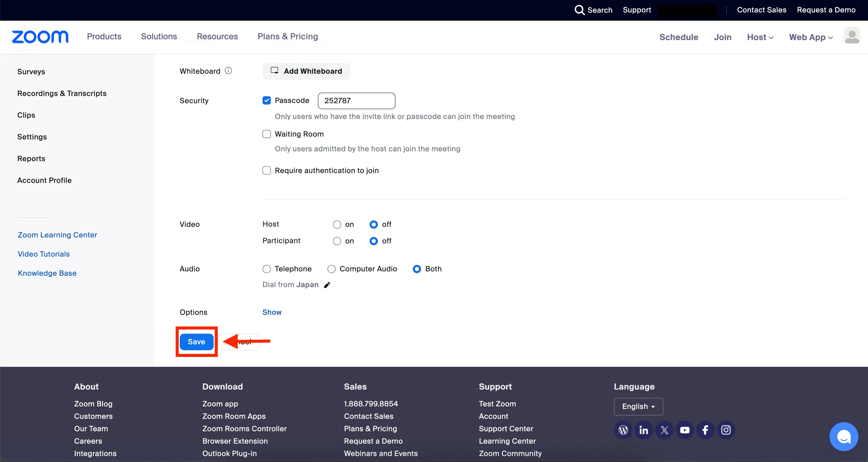The height and width of the screenshot is (462, 868).
Task: Click the Instagram social icon
Action: tap(726, 430)
